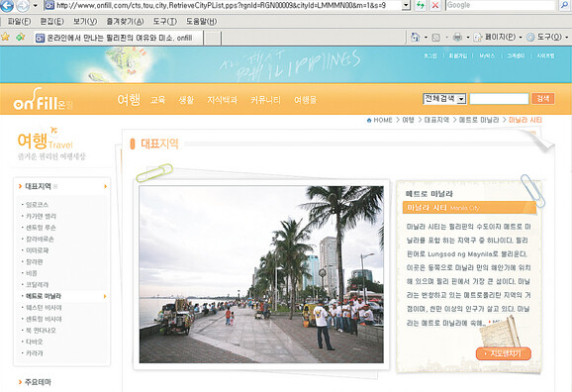Click the 지도펼치기 map button
This screenshot has height=392, width=572.
point(504,353)
